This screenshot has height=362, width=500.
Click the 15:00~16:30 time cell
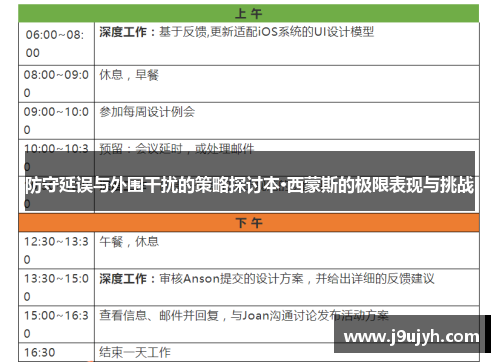(57, 324)
